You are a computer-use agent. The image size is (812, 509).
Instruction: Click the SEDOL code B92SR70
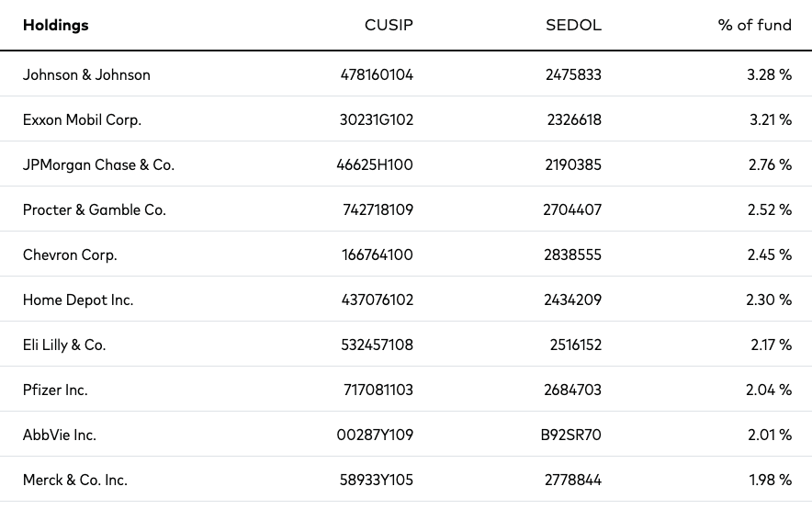pos(571,435)
